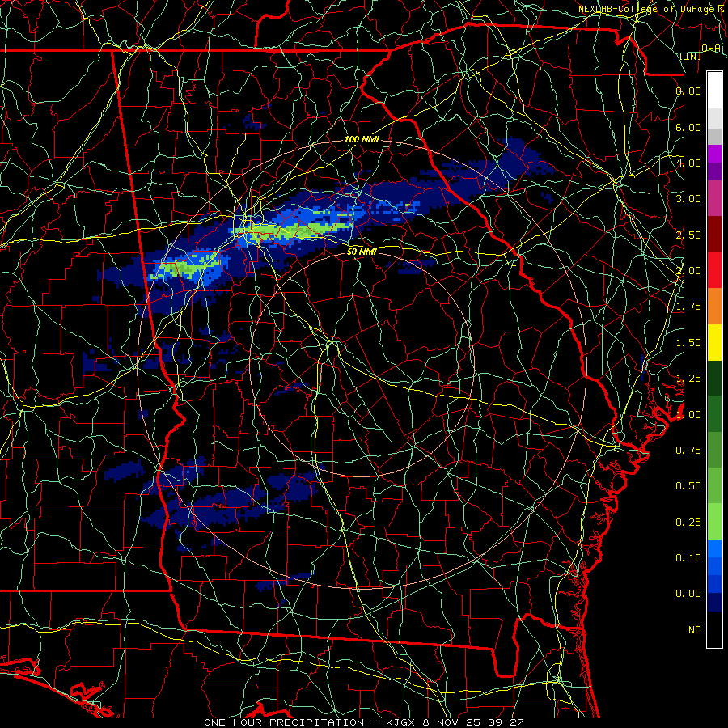
Task: Click the ONE HOUR PRECIPITATION caption
Action: point(284,722)
